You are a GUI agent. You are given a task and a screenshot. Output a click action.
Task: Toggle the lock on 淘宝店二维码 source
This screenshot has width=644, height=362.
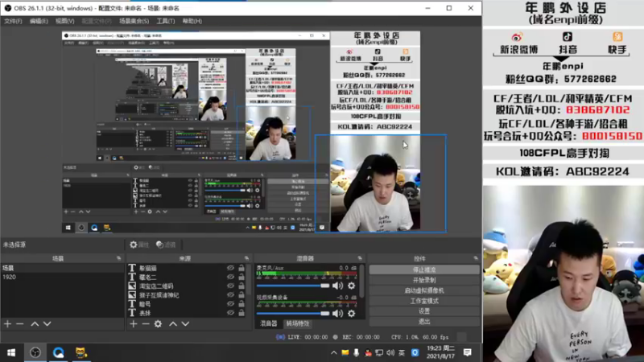242,286
